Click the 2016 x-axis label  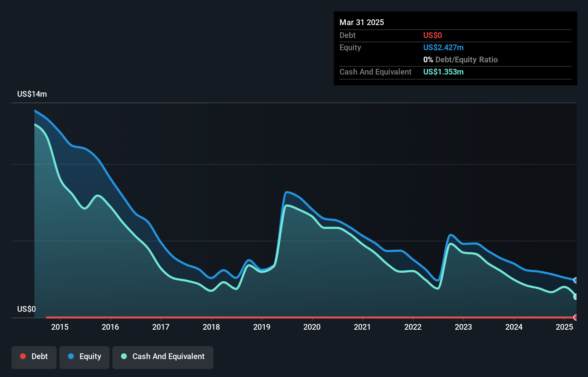click(x=110, y=327)
